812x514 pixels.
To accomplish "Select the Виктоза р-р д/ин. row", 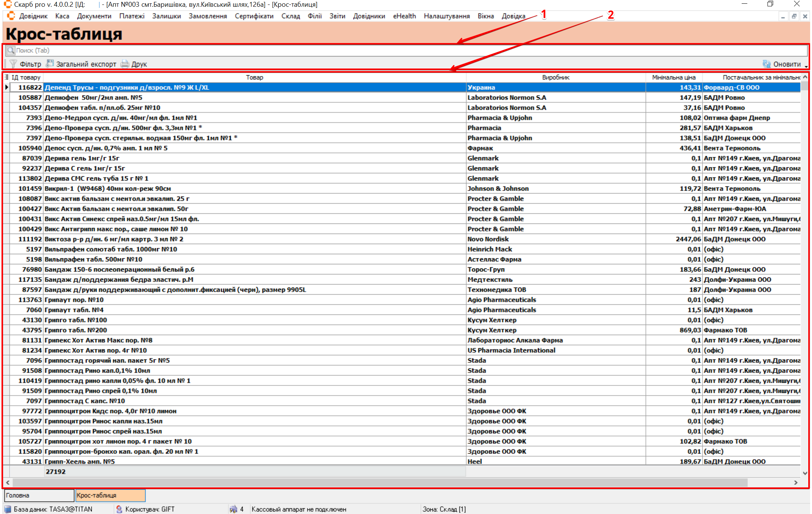I will click(x=254, y=239).
